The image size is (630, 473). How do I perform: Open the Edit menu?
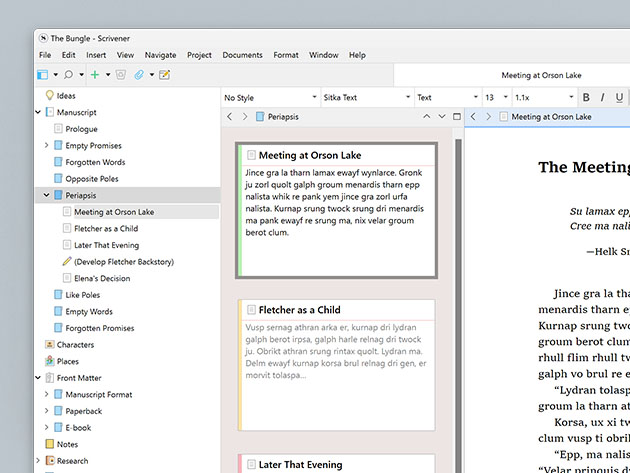(x=69, y=55)
